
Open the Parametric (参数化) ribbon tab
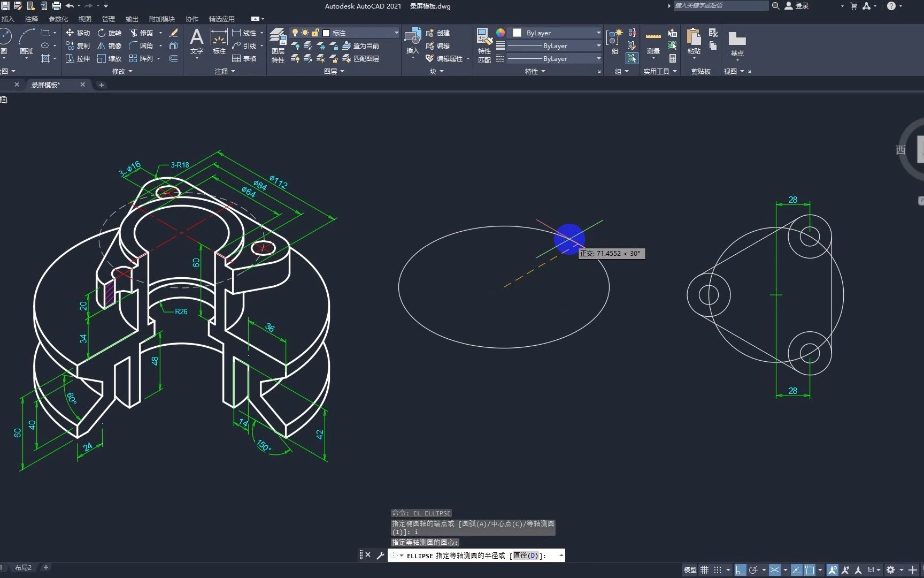(x=58, y=19)
